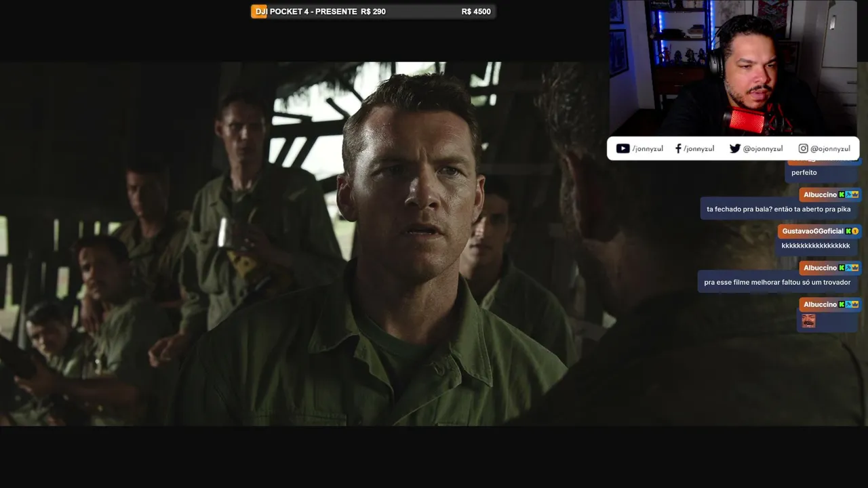This screenshot has height=488, width=868.
Task: Click the Facebook logo in the social bar
Action: (678, 148)
